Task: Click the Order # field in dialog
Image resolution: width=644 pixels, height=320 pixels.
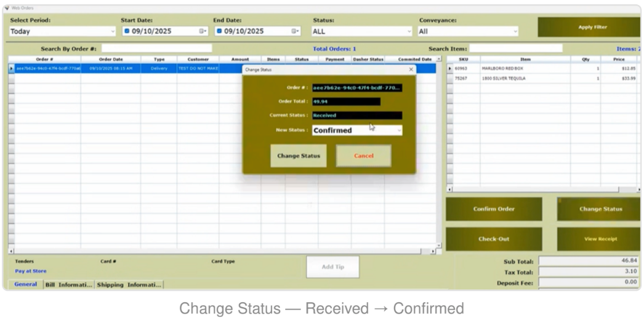Action: point(357,88)
